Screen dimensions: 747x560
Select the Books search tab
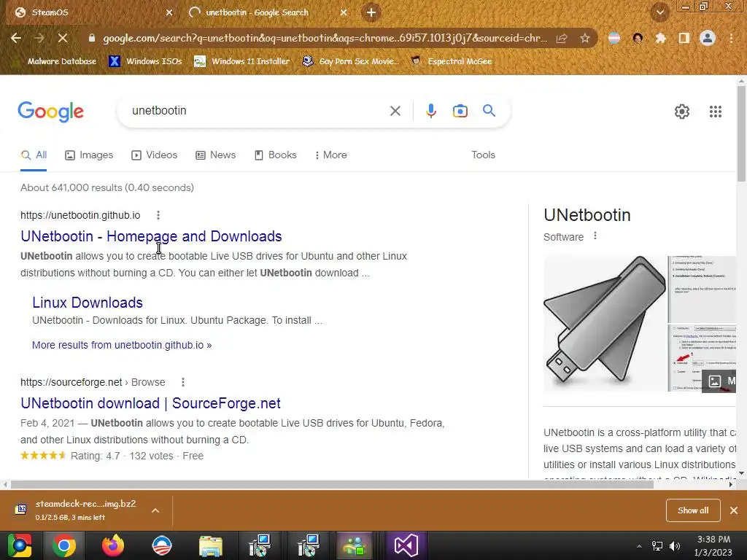pos(275,155)
